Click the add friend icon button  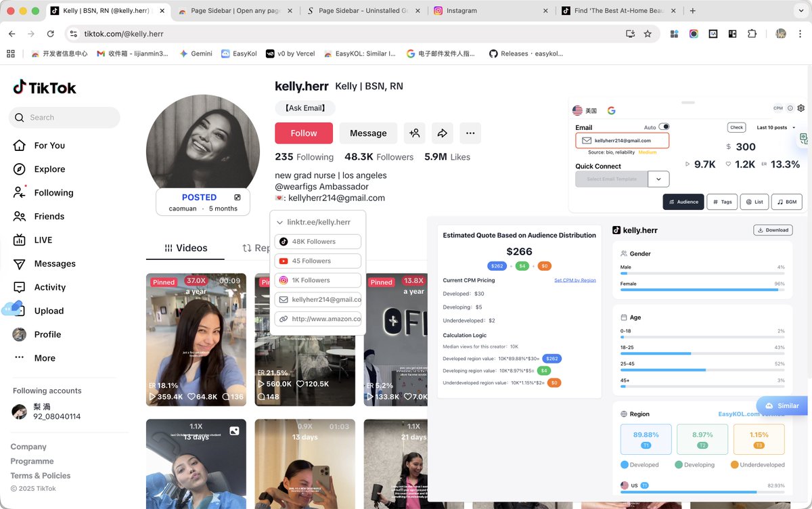coord(414,133)
